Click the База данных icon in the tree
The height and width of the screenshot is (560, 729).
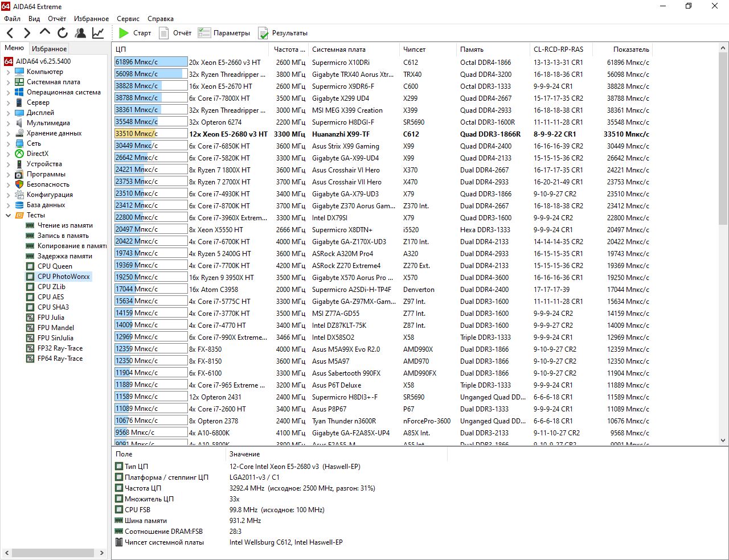click(x=19, y=205)
